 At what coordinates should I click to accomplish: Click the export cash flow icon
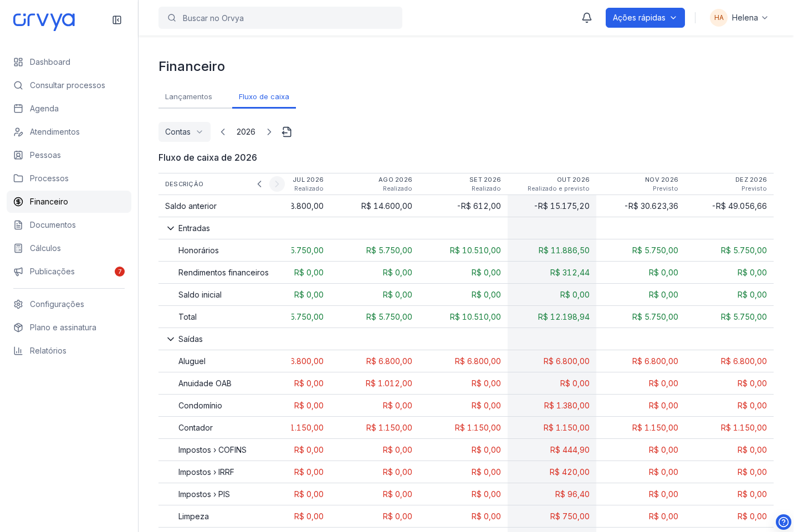coord(287,132)
